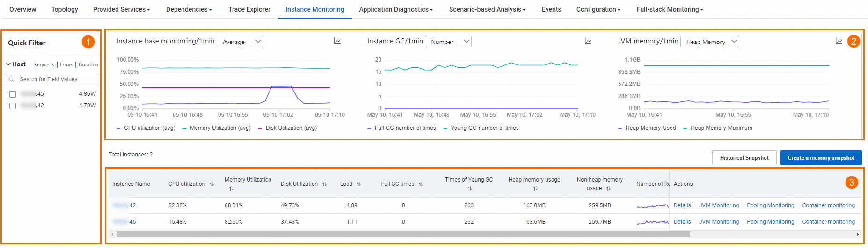
Task: Sort by Heap memory usage column
Action: pyautogui.click(x=535, y=189)
